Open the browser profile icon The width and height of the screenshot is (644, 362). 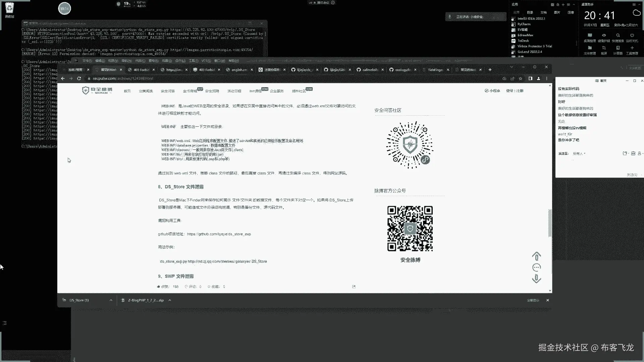pyautogui.click(x=538, y=78)
